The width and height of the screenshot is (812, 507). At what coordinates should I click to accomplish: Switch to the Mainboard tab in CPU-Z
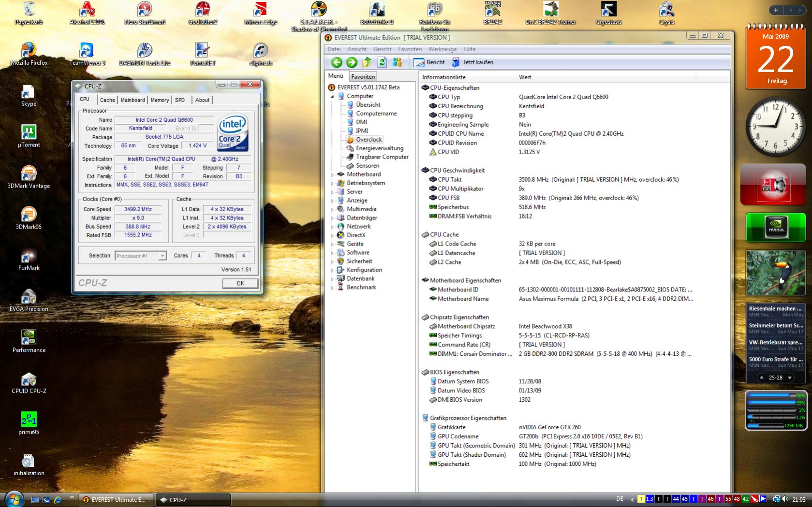coord(133,100)
